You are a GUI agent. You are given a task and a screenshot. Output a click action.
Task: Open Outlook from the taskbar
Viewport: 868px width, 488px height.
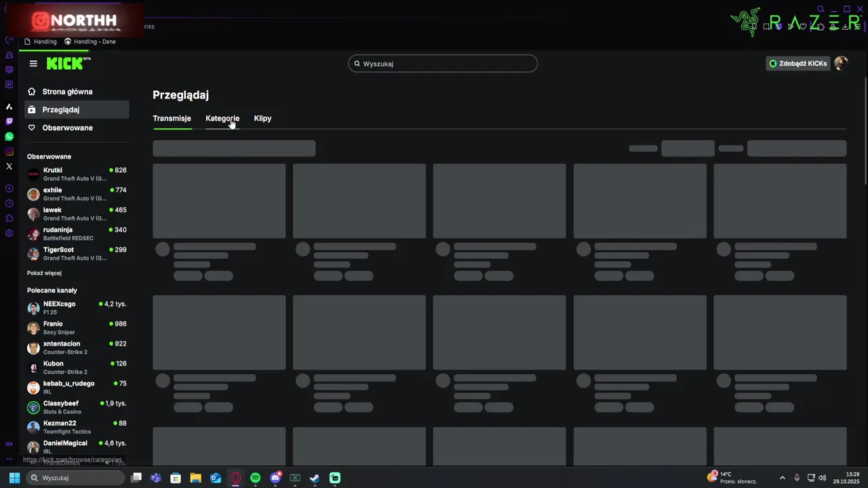tap(216, 478)
